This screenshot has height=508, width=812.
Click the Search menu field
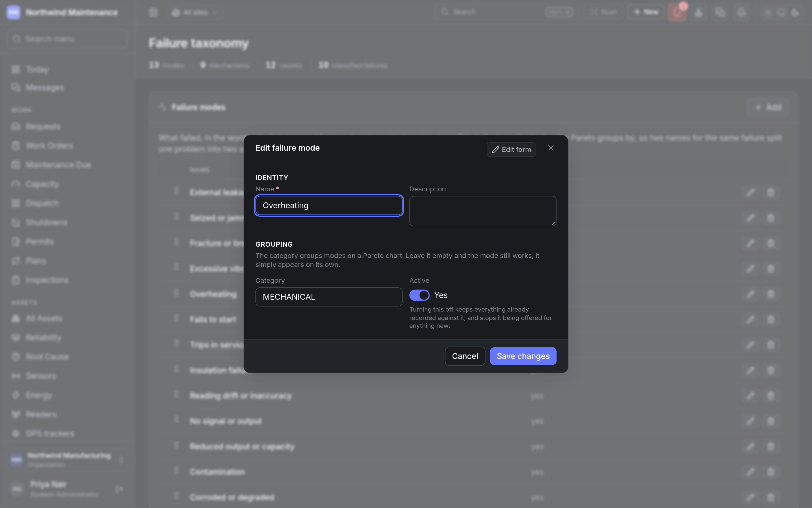67,39
